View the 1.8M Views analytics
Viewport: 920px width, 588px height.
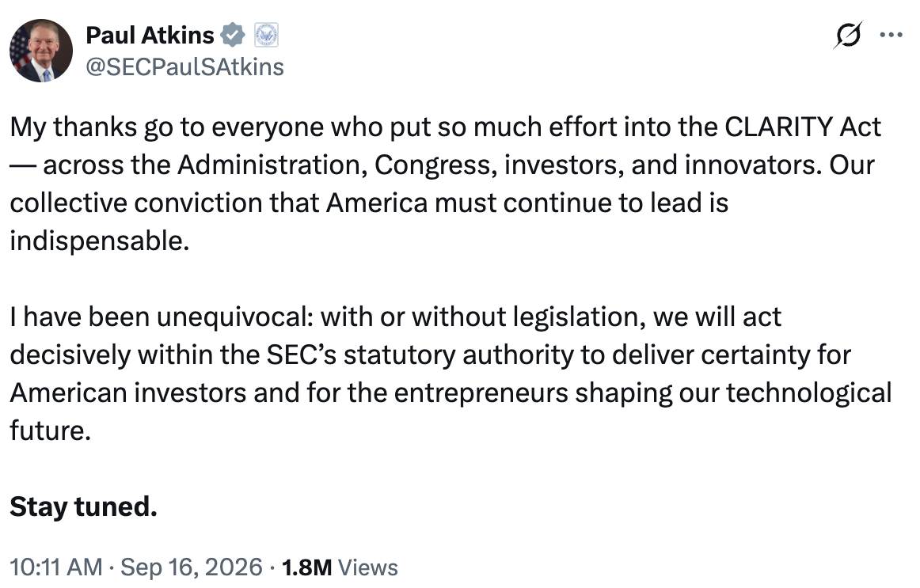click(x=340, y=567)
